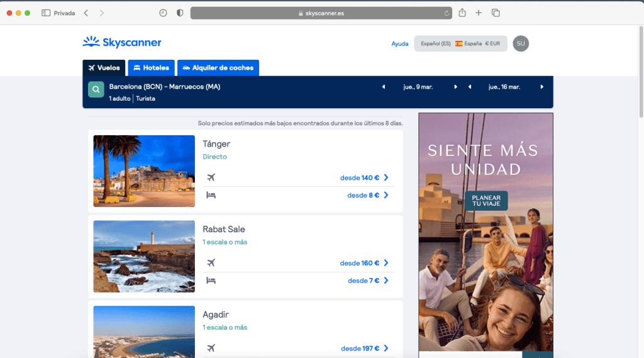This screenshot has height=358, width=644.
Task: Click the Tánger destination photo
Action: (144, 171)
